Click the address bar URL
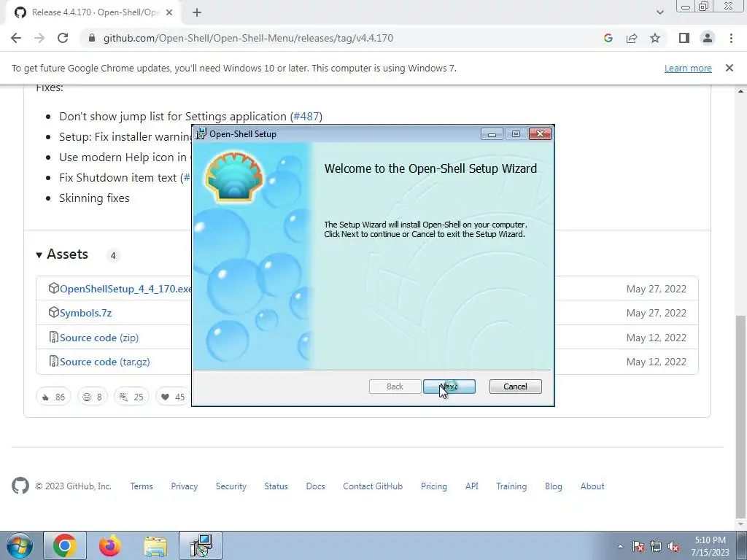 click(248, 38)
